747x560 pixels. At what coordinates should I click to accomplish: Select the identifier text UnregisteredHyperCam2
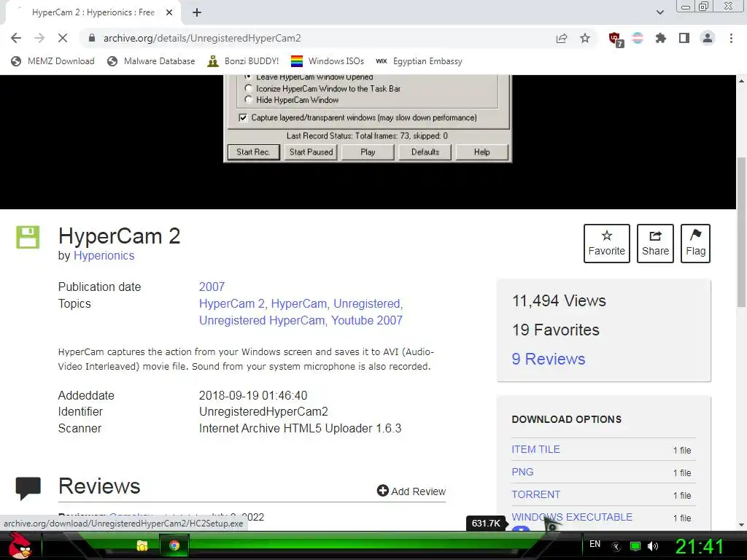click(263, 411)
